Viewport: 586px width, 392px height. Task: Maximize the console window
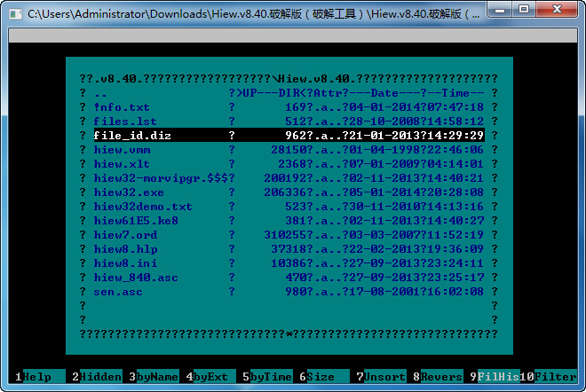(524, 10)
